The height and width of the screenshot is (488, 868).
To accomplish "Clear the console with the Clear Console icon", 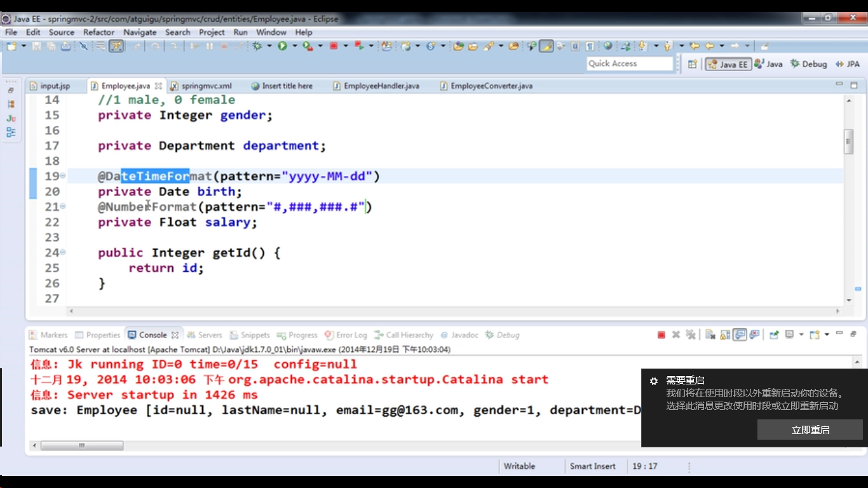I will tap(709, 335).
